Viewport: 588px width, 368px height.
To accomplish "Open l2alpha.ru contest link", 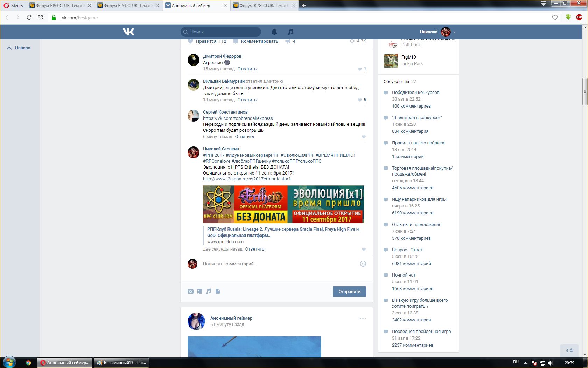I will point(247,179).
